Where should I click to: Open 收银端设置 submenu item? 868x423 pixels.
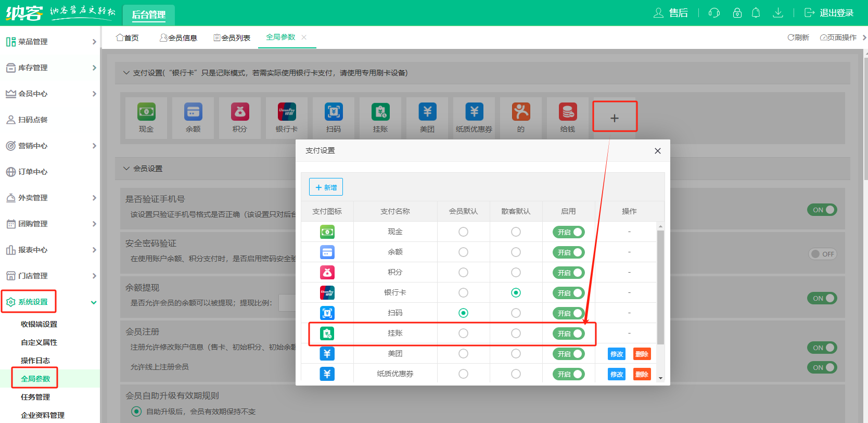39,324
